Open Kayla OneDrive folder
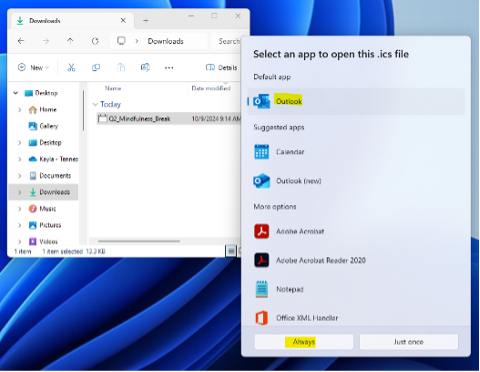 58,159
